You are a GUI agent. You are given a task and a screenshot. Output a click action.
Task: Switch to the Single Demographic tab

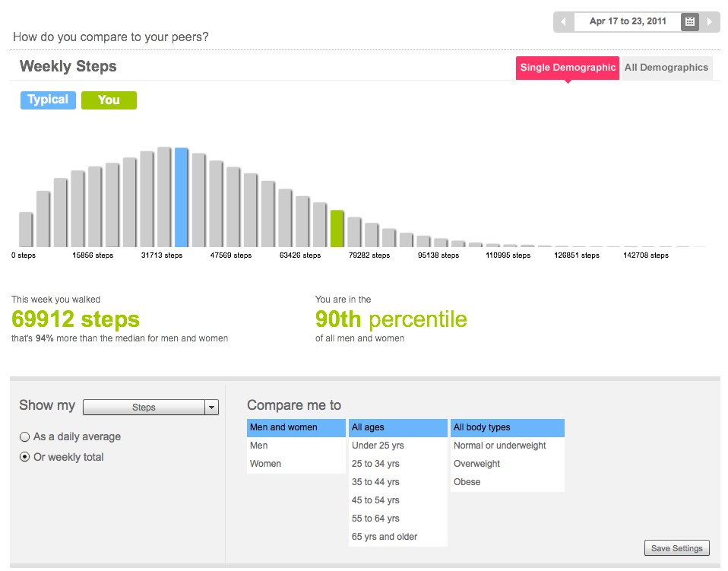pyautogui.click(x=568, y=68)
